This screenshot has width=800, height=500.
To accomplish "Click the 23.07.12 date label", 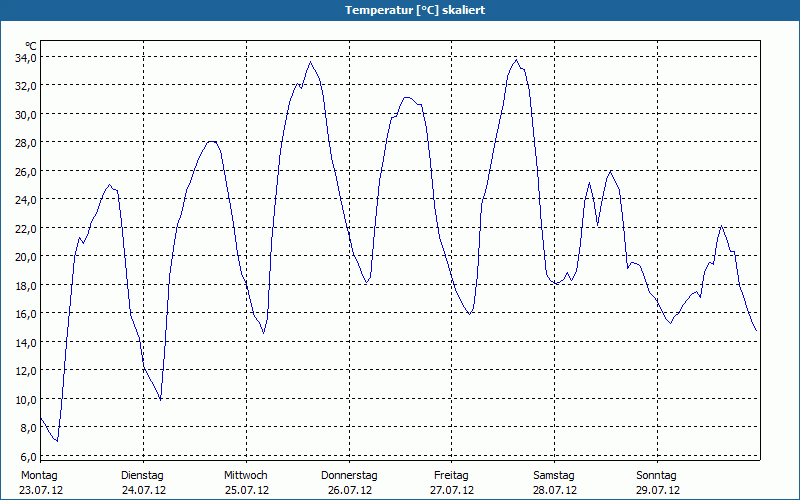I will [x=41, y=490].
